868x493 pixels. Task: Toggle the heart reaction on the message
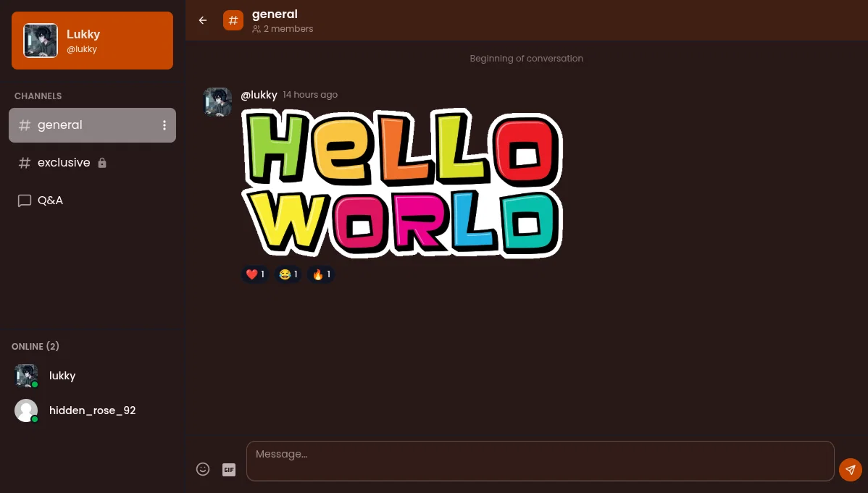click(x=255, y=274)
